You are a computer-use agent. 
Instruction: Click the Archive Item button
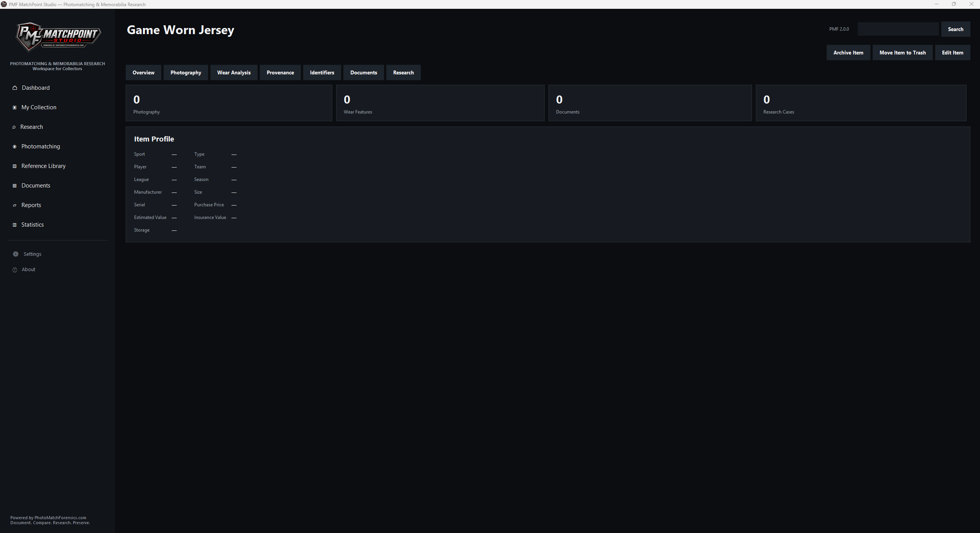[848, 53]
